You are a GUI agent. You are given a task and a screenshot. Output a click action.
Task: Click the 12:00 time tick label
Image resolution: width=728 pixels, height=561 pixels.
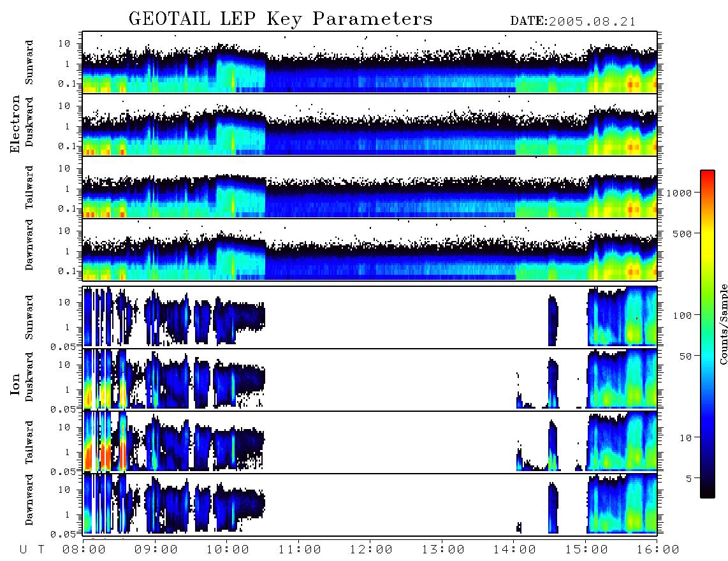click(x=371, y=550)
